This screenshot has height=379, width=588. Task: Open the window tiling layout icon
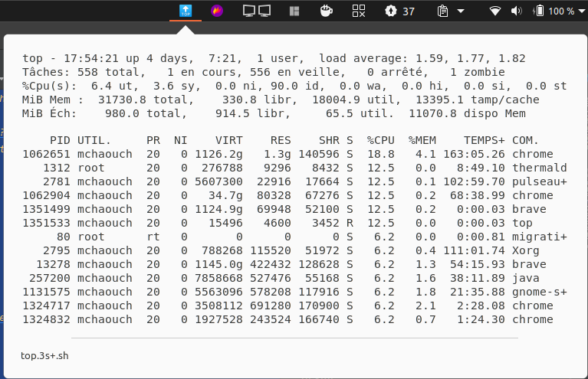pyautogui.click(x=294, y=11)
